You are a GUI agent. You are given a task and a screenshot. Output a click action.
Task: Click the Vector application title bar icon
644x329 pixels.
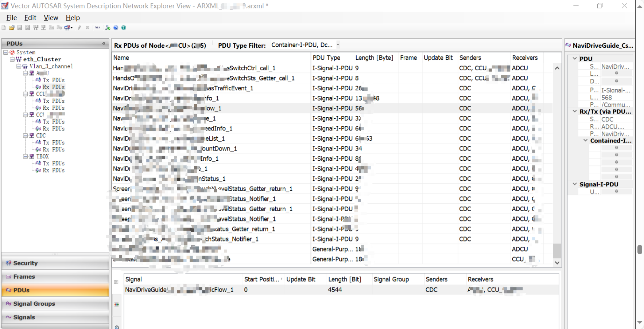tap(5, 6)
